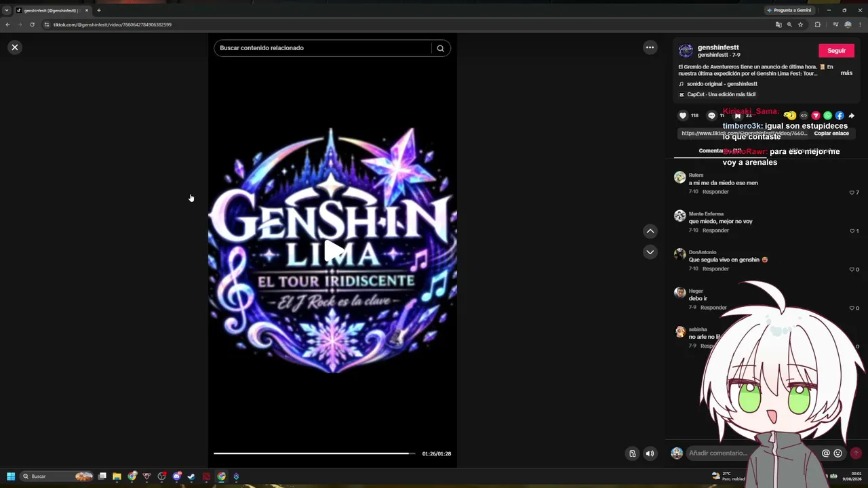Open the Chrome zoom icon in address bar

pyautogui.click(x=789, y=24)
